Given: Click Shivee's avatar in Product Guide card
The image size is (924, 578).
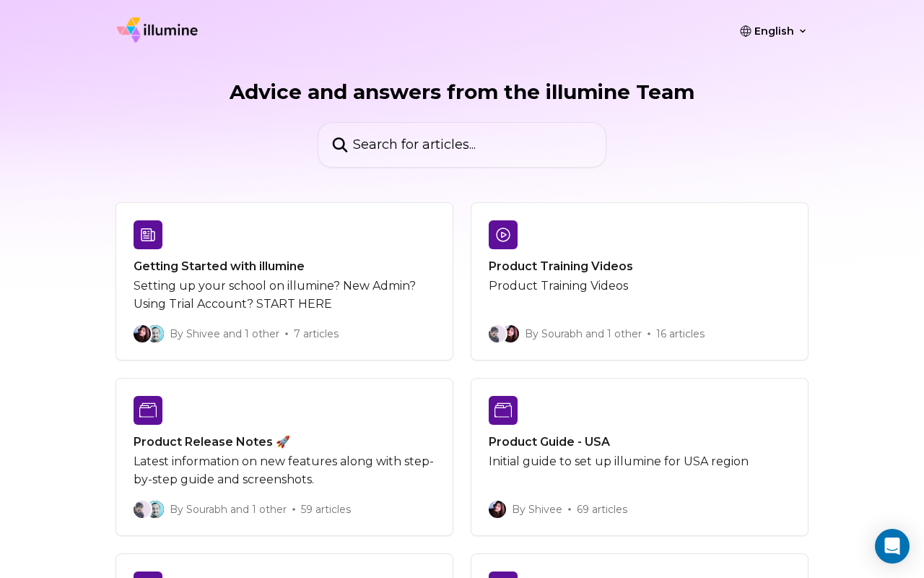Looking at the screenshot, I should pos(497,509).
